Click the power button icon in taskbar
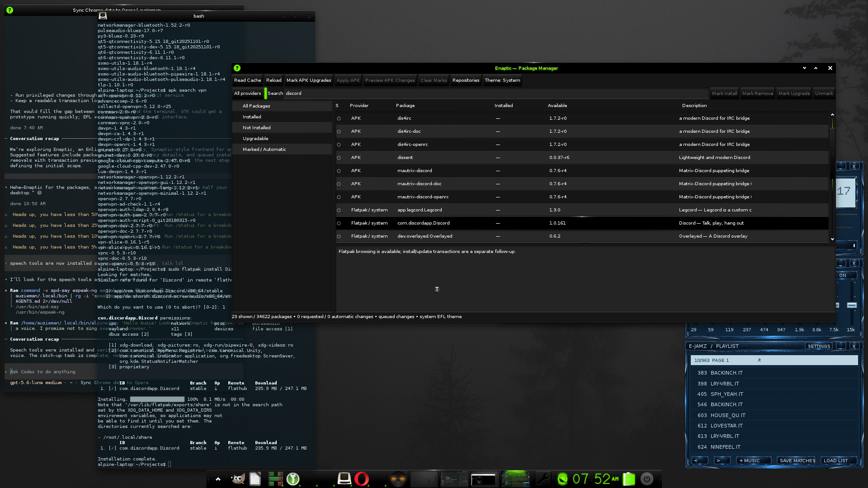 pyautogui.click(x=647, y=479)
